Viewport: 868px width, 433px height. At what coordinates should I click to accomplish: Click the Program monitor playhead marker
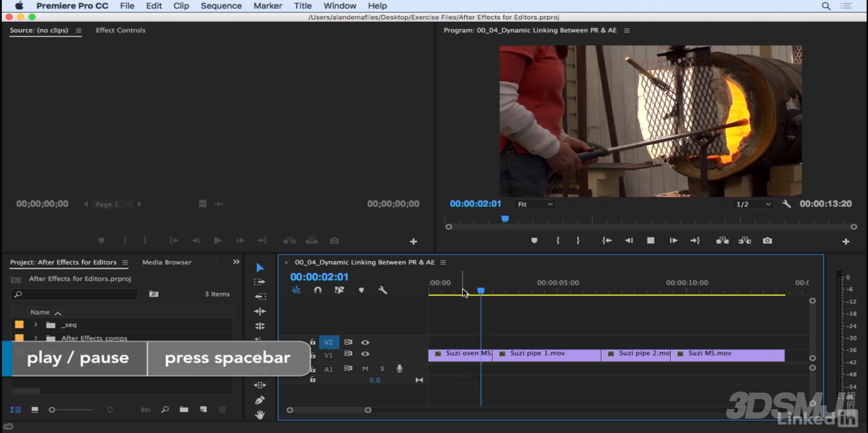tap(505, 219)
